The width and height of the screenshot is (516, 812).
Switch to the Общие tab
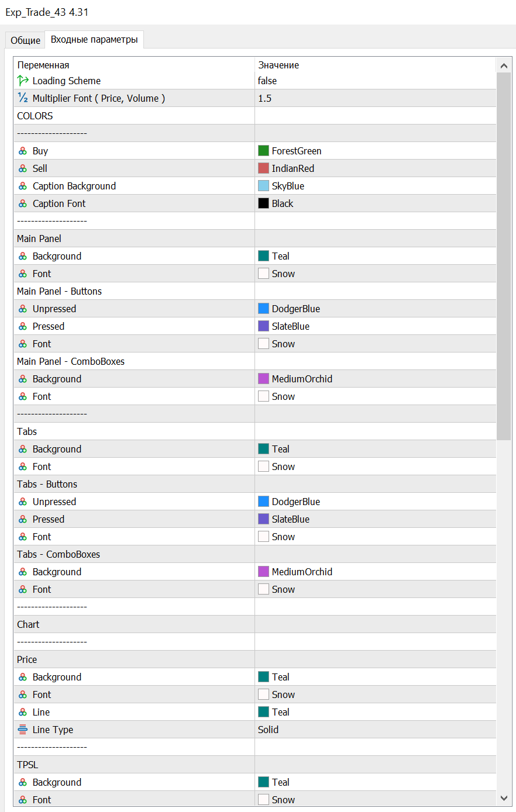[25, 40]
